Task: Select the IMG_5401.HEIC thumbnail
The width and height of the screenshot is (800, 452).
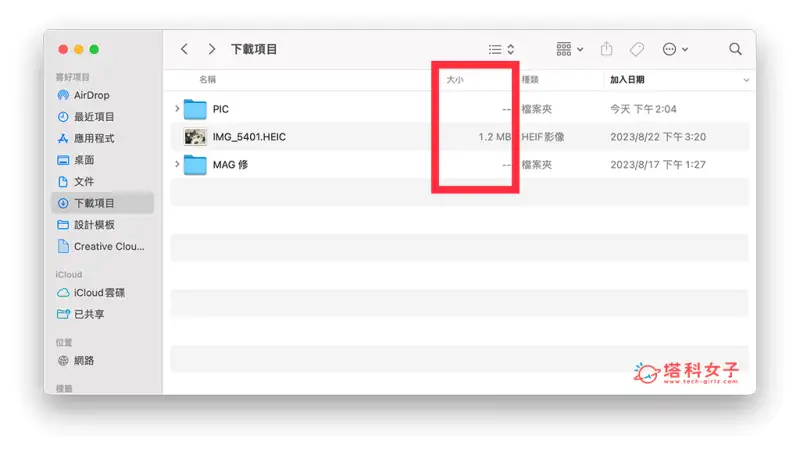Action: click(195, 137)
